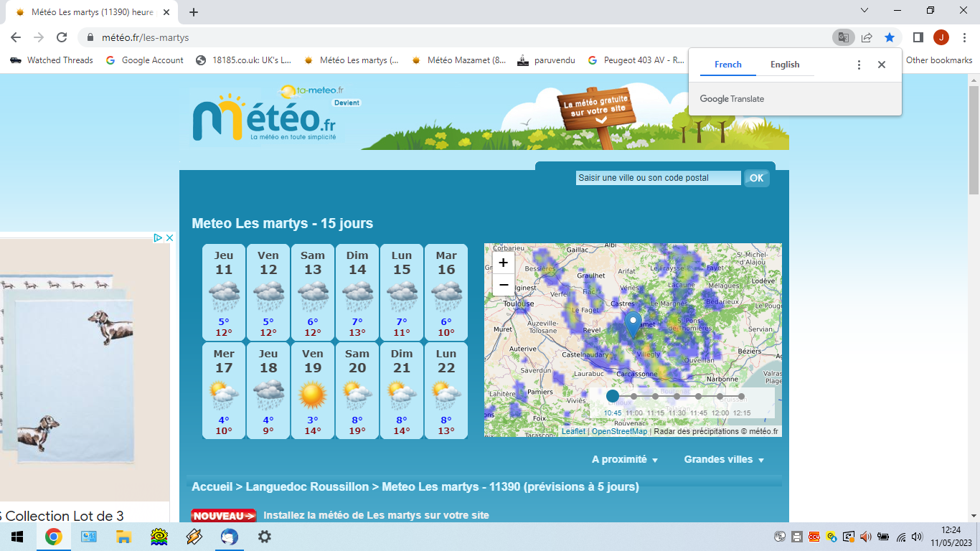Click the Thunderbird icon in taskbar
Image resolution: width=980 pixels, height=551 pixels.
point(229,537)
